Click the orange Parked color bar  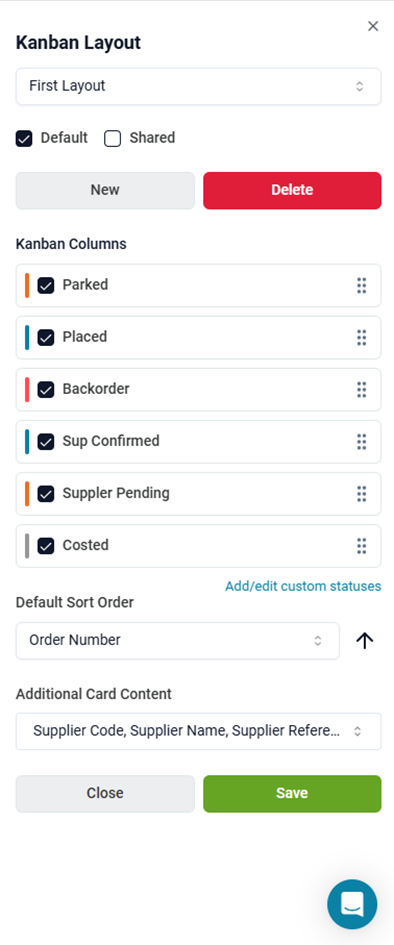pos(27,285)
